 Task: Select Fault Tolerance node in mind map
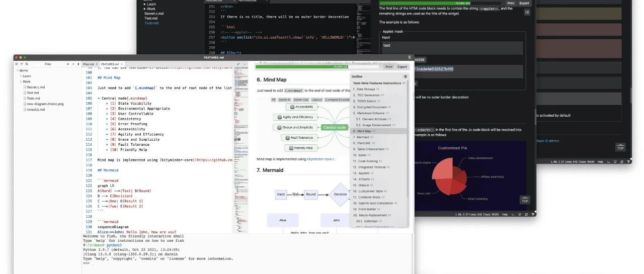(298, 137)
